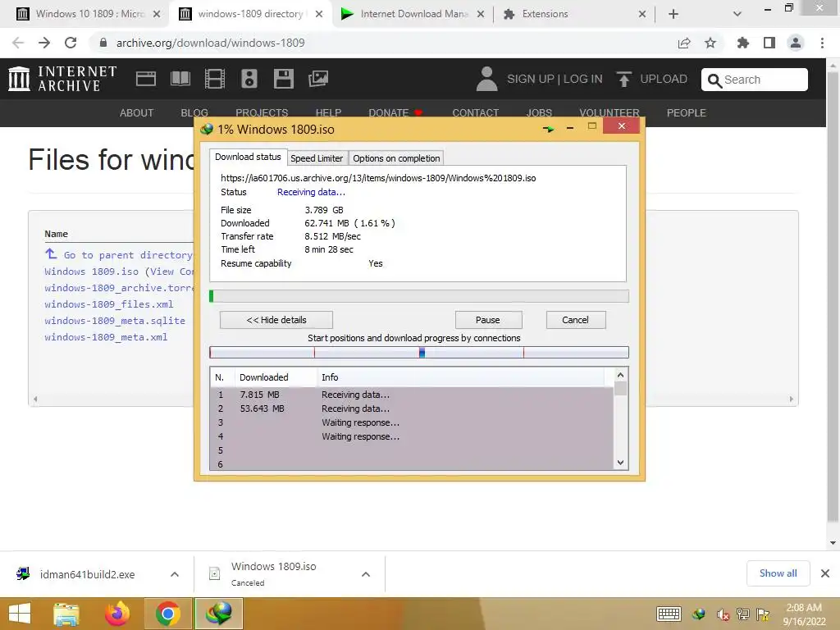Open Chrome tab search dropdown arrow
The width and height of the screenshot is (840, 630).
tap(737, 14)
